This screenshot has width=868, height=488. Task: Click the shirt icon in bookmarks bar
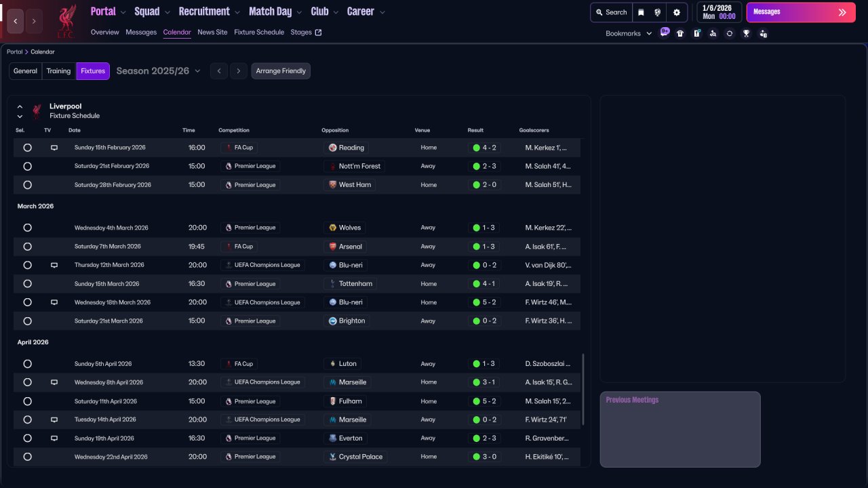click(x=680, y=33)
